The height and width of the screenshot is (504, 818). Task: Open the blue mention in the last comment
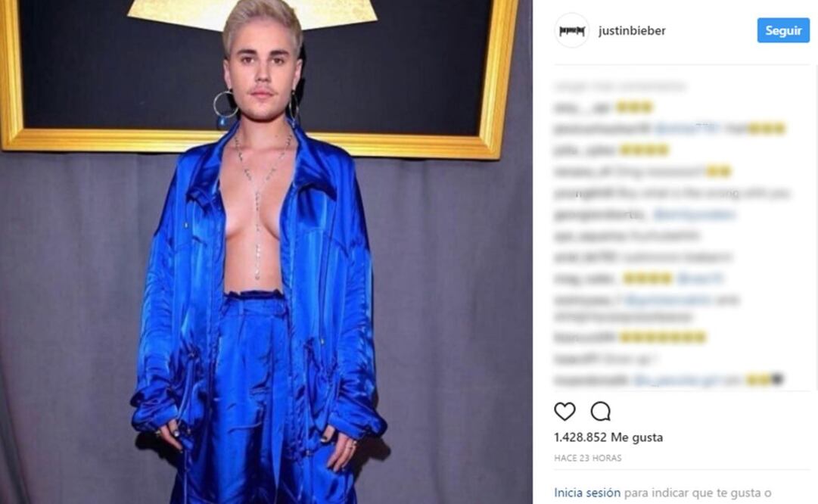pyautogui.click(x=676, y=381)
